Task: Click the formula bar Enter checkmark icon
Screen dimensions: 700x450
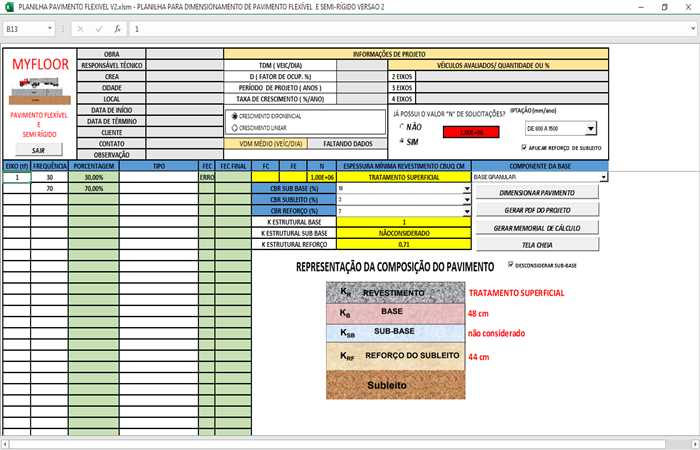Action: [x=100, y=29]
